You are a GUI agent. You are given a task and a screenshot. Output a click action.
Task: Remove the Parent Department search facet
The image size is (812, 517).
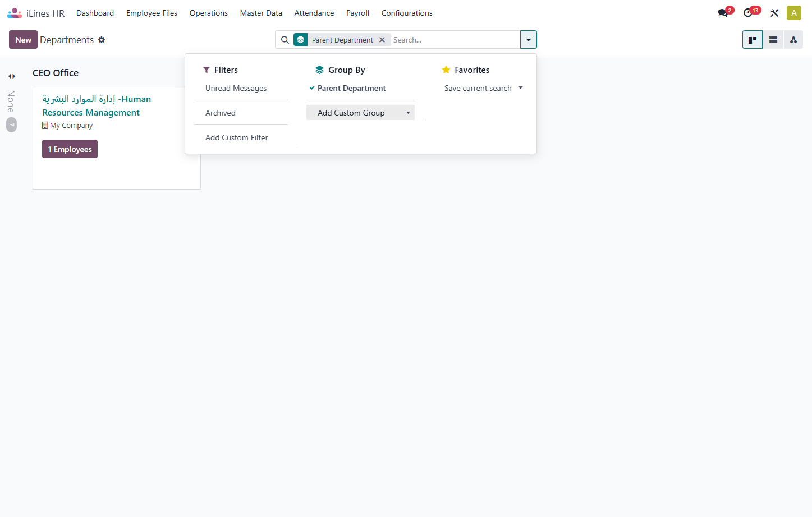point(382,40)
